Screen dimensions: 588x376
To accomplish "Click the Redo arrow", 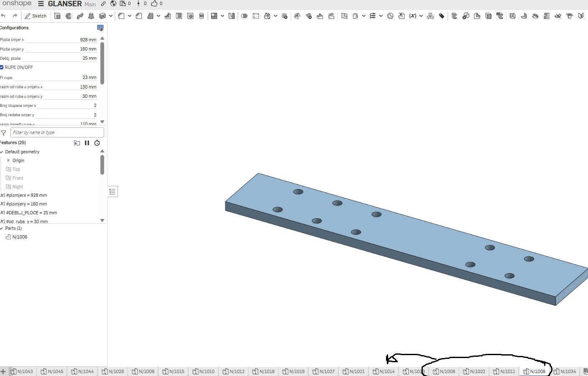I will (x=15, y=16).
